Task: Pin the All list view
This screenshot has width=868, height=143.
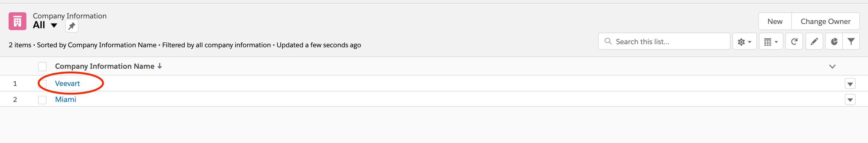Action: pyautogui.click(x=71, y=26)
